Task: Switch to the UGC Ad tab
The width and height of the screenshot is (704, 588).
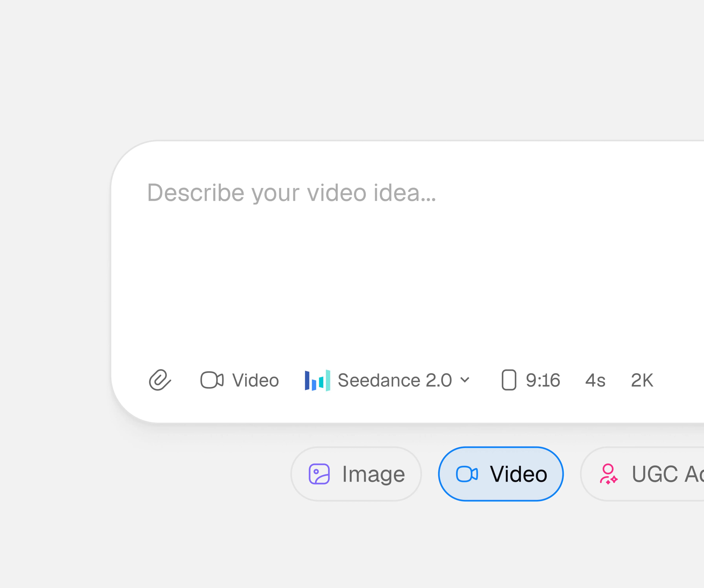Action: coord(642,474)
